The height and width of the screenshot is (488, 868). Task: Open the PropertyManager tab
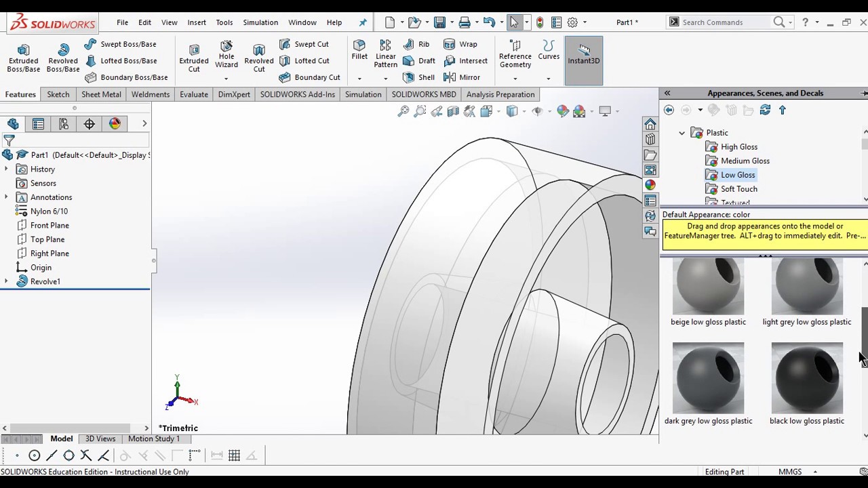38,123
